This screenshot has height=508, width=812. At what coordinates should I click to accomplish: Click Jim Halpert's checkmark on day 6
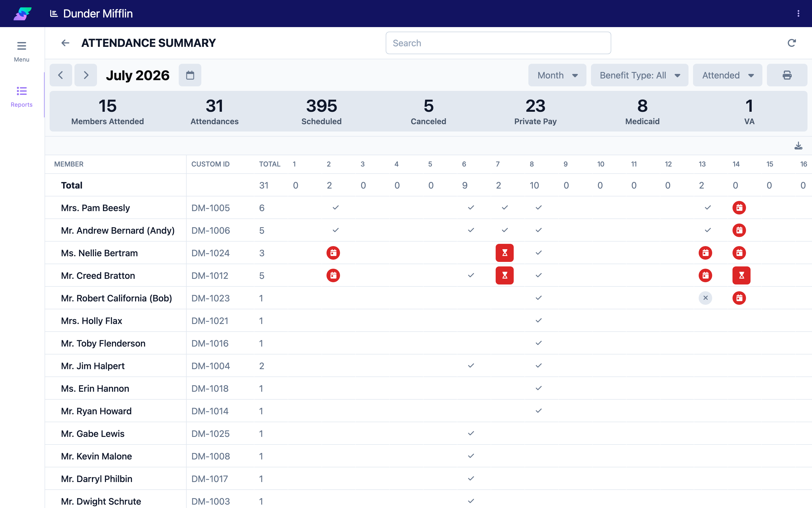(x=471, y=365)
